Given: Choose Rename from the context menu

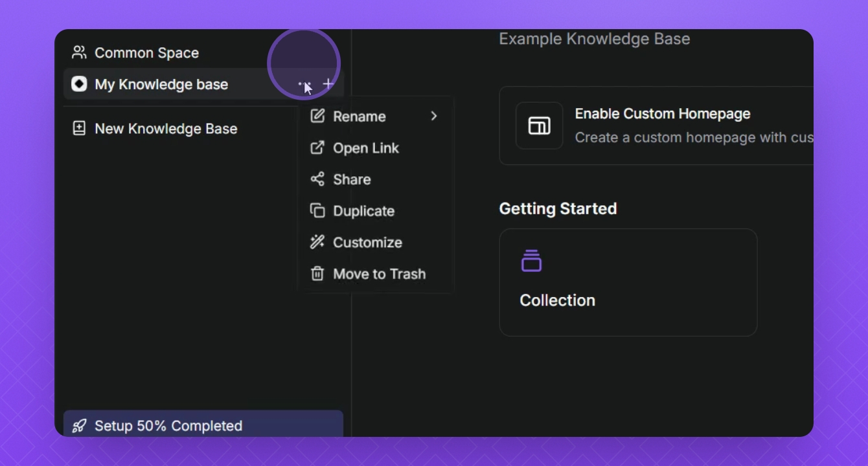Looking at the screenshot, I should tap(360, 116).
